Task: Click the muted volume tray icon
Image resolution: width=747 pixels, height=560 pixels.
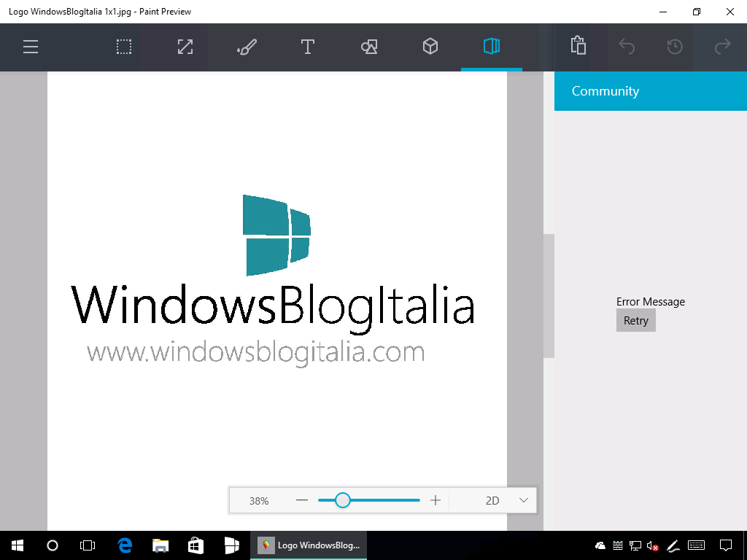Action: coord(653,545)
